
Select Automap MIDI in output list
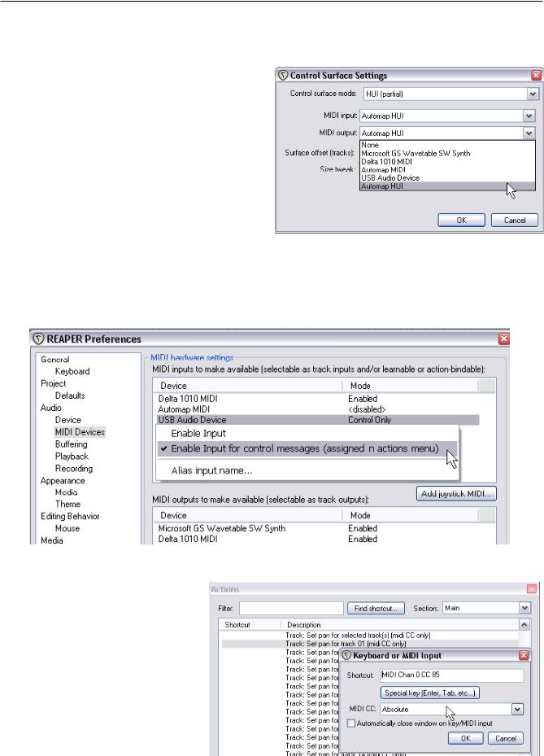(447, 170)
